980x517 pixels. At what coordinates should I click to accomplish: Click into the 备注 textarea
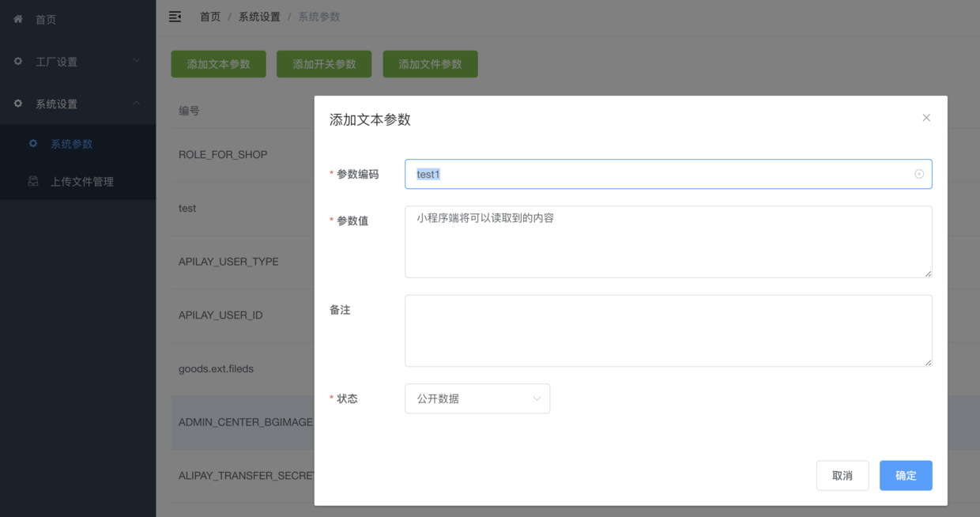pos(669,330)
